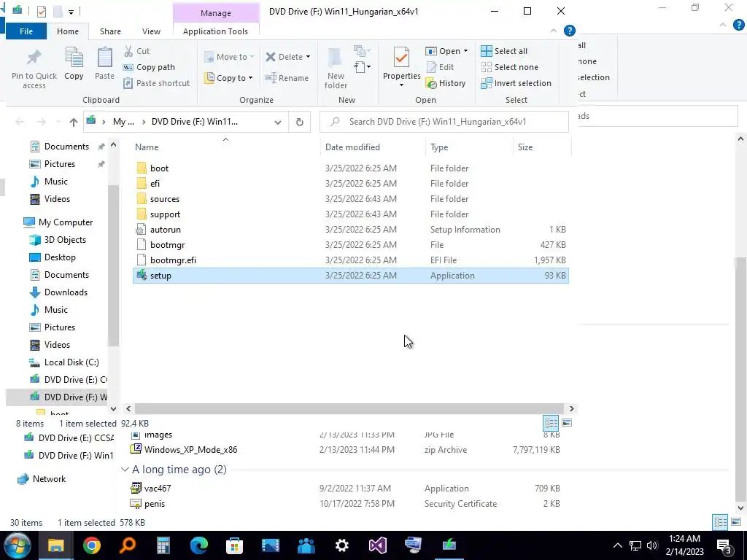This screenshot has width=747, height=560.
Task: Click in the Search DVD Drive box
Action: coord(444,122)
